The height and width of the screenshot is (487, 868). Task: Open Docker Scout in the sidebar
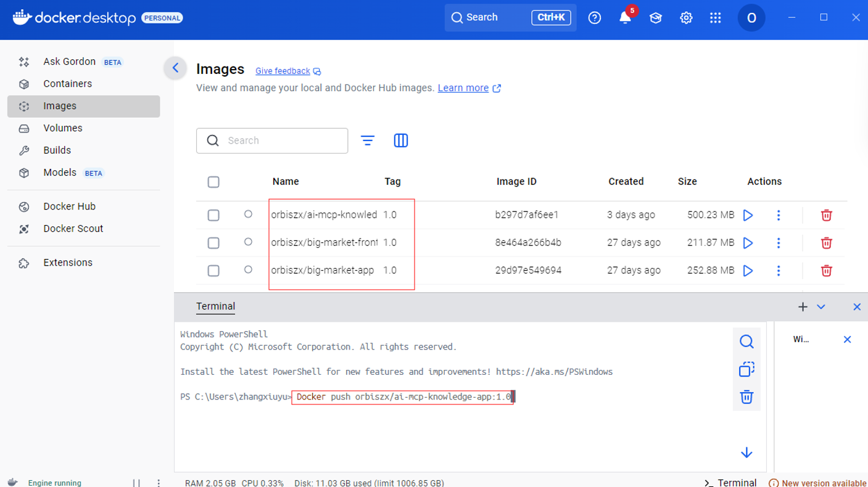pos(84,229)
